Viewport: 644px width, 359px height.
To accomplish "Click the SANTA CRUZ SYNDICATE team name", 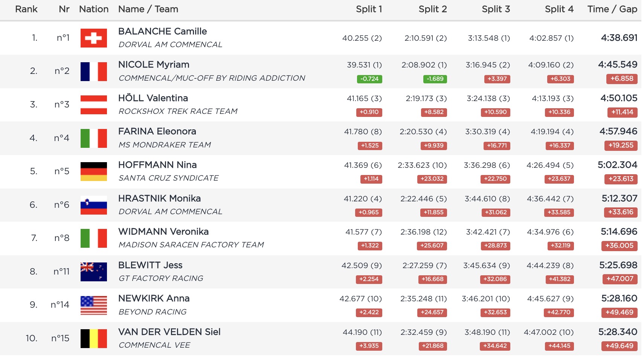I will pos(168,178).
